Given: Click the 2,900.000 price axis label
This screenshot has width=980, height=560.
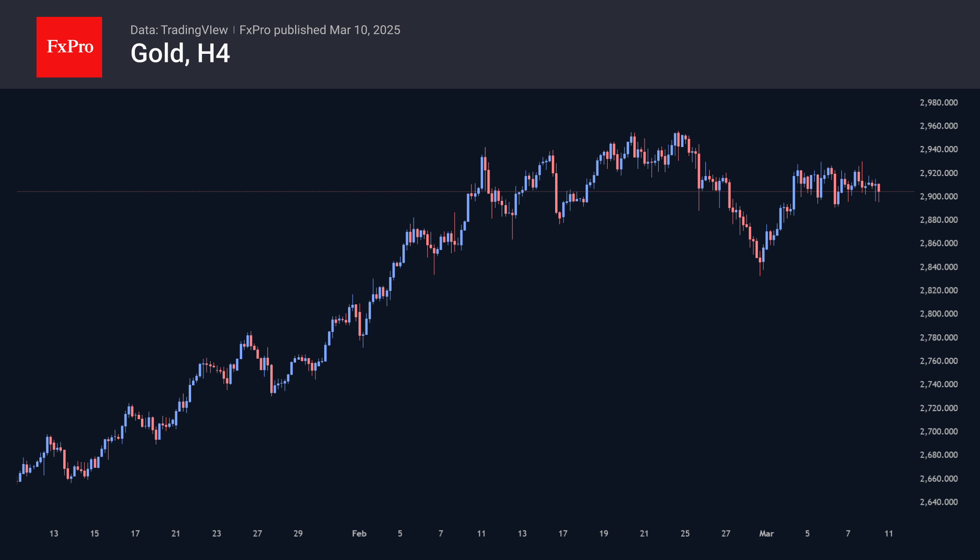Looking at the screenshot, I should (x=939, y=197).
